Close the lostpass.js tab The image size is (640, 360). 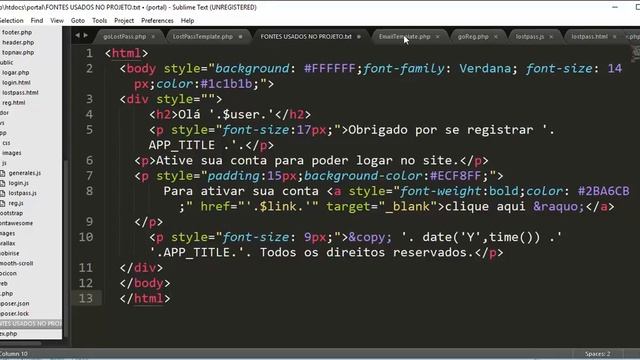pyautogui.click(x=551, y=37)
